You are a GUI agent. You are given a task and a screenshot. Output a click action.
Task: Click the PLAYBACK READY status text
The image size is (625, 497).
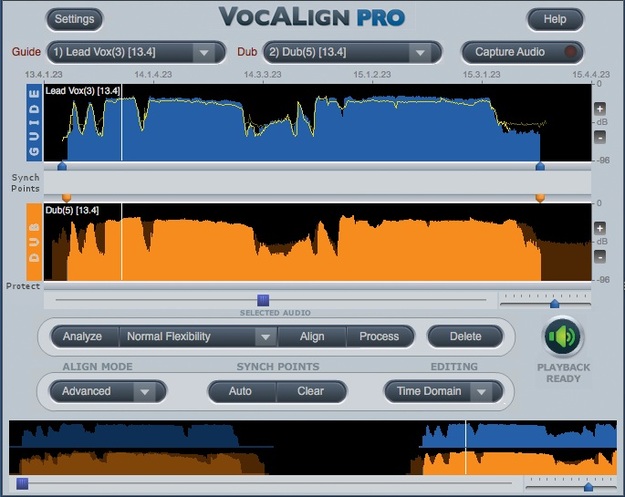coord(563,373)
